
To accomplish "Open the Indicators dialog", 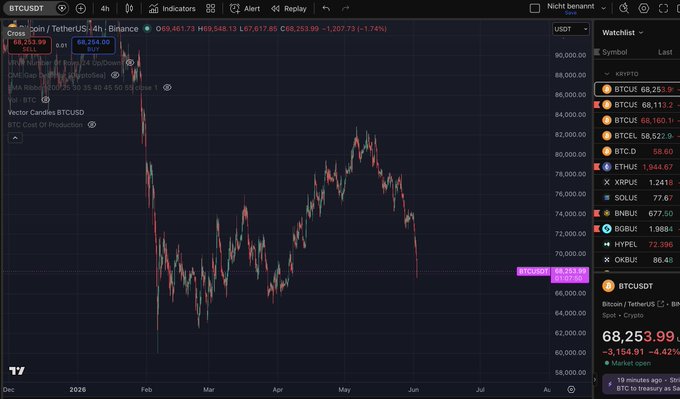I will (x=172, y=8).
